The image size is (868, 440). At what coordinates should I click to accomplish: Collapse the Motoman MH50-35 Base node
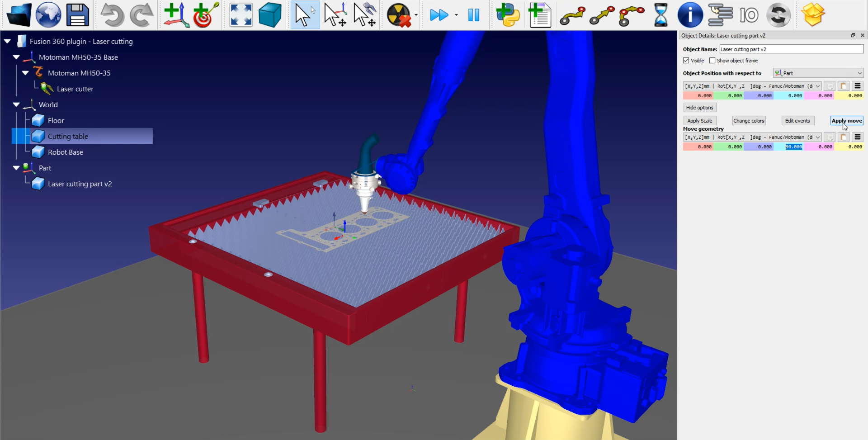(x=16, y=57)
